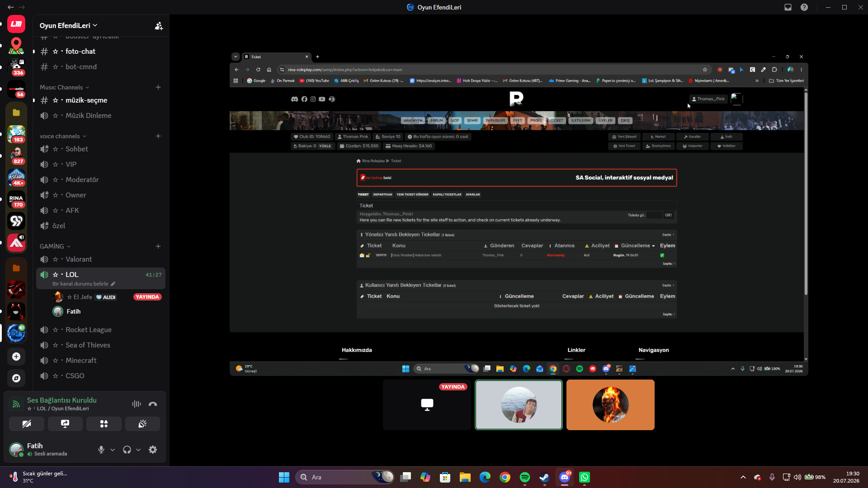868x488 pixels.
Task: Open the activities button
Action: click(104, 424)
